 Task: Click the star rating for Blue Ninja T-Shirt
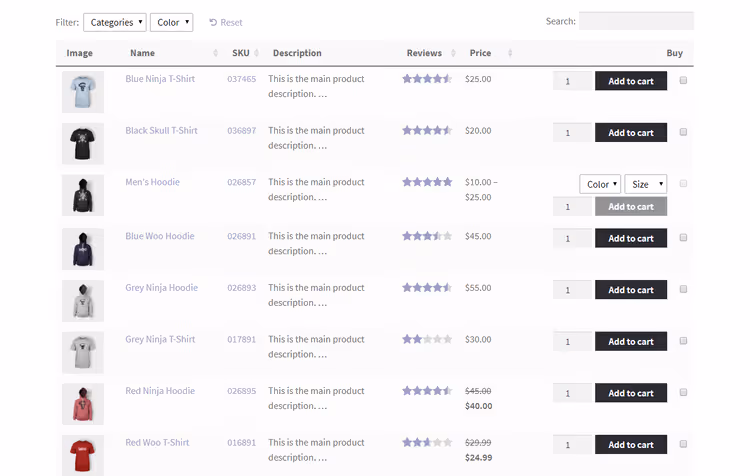427,79
